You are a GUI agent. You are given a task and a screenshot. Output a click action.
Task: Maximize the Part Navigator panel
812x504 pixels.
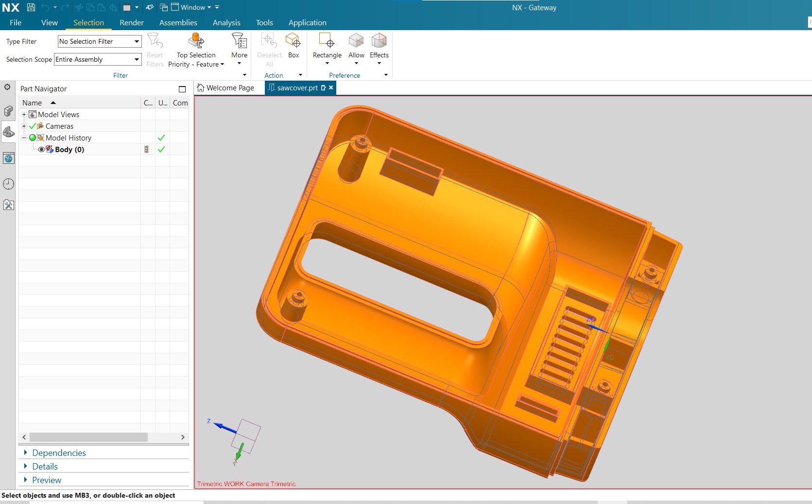[182, 89]
